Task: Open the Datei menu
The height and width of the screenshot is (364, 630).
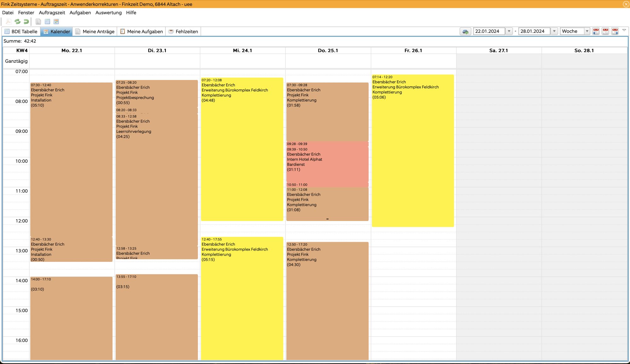Action: tap(8, 13)
